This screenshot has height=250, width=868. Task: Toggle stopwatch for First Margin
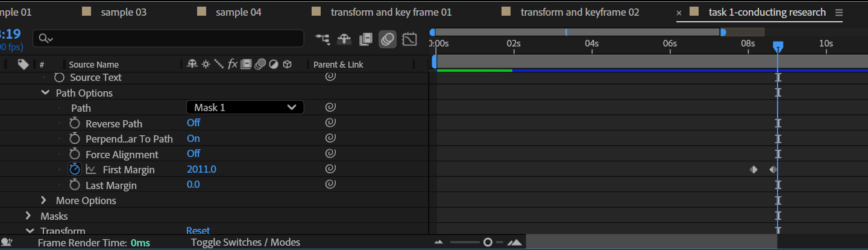click(x=75, y=170)
